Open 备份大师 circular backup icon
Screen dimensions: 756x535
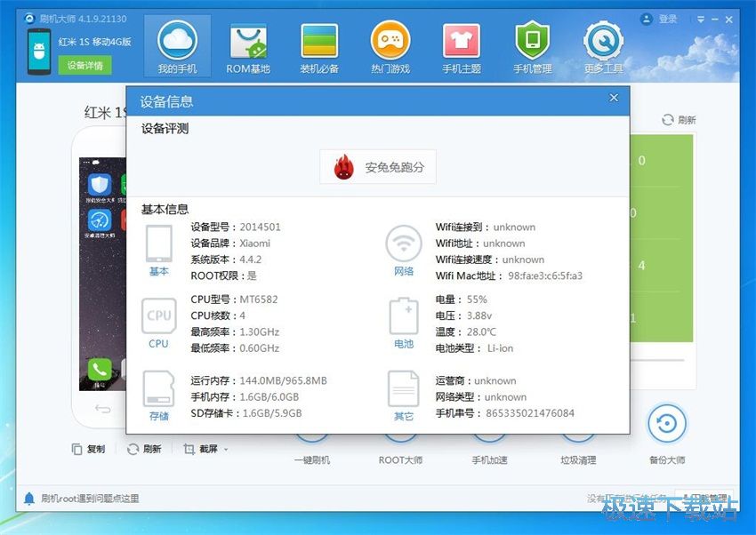(667, 424)
